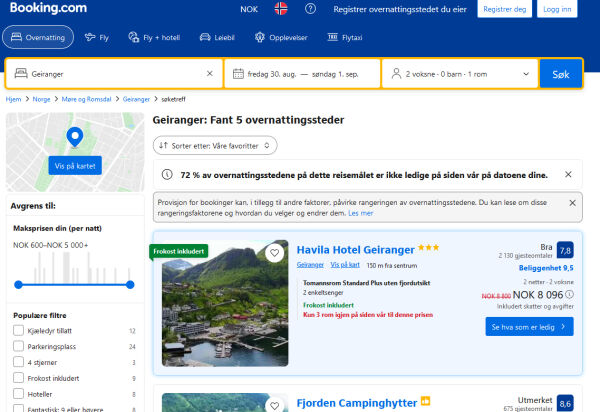Open Sorter etter: Våre favoritter dropdown
The image size is (600, 412).
(215, 145)
